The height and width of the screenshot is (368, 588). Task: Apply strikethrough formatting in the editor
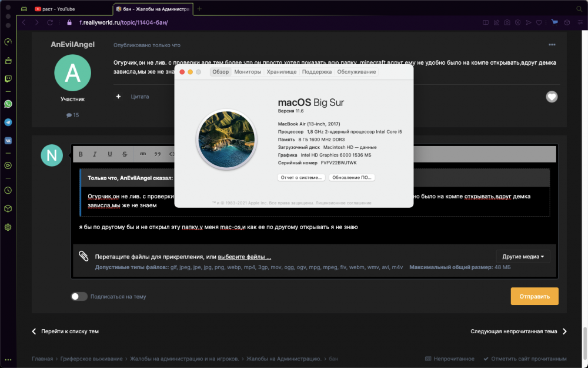[125, 154]
